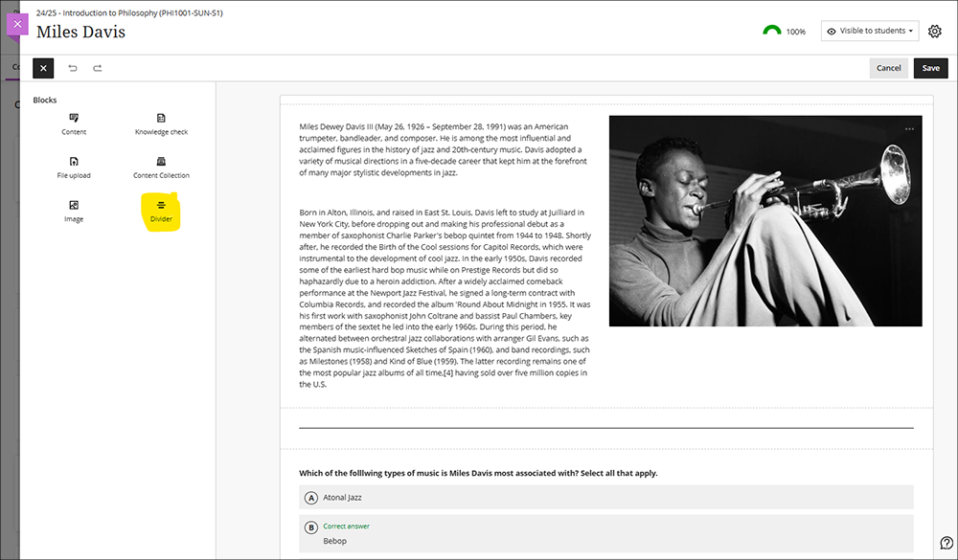Click the Introduction to Philosophy course label

point(129,12)
